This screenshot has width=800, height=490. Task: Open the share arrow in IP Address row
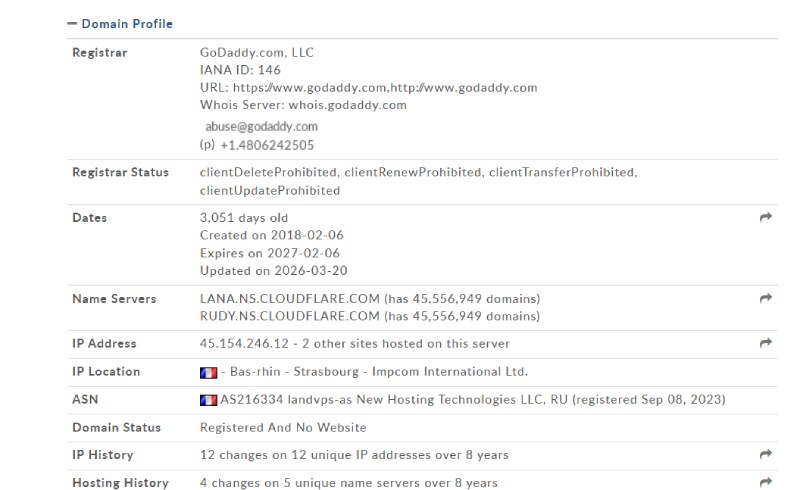765,343
